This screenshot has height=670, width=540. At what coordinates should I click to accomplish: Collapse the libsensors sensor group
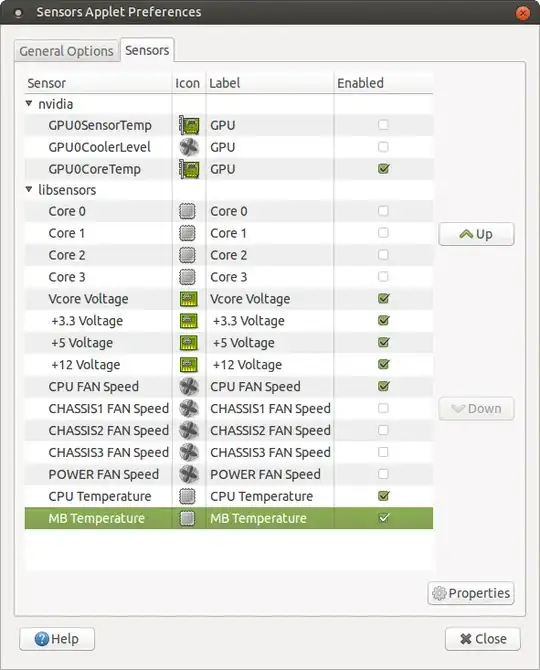pyautogui.click(x=29, y=189)
